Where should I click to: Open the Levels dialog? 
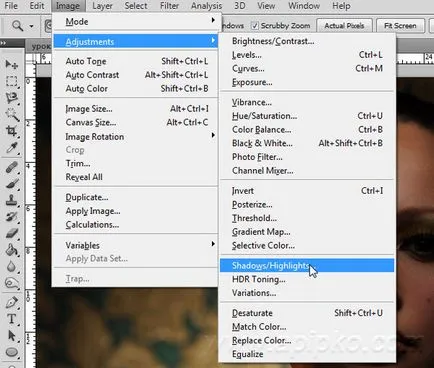point(307,55)
